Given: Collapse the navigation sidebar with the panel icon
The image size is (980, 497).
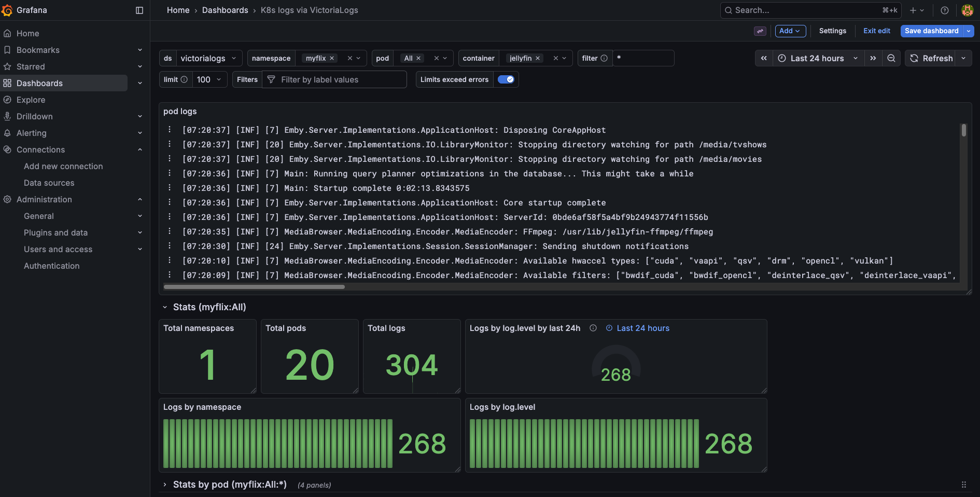Looking at the screenshot, I should [x=139, y=10].
